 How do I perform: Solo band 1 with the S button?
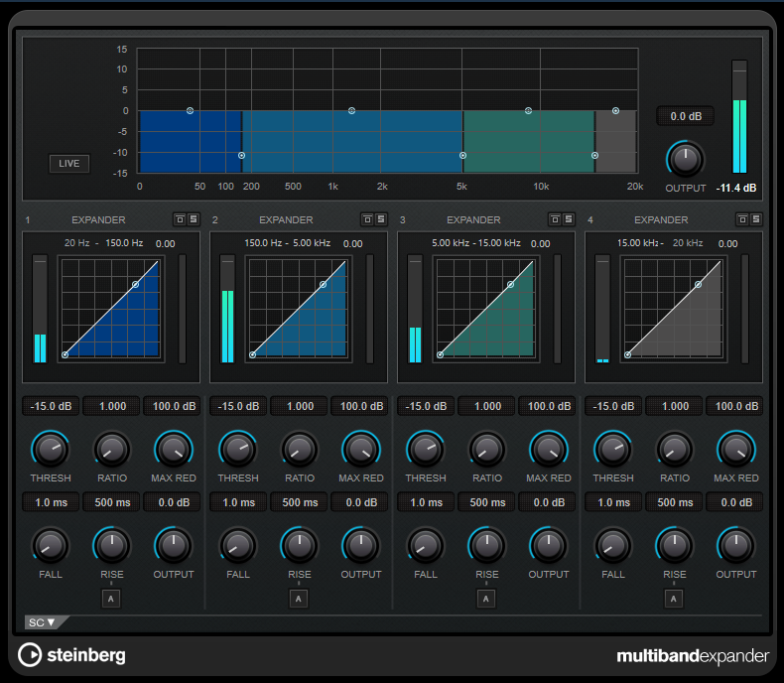194,219
